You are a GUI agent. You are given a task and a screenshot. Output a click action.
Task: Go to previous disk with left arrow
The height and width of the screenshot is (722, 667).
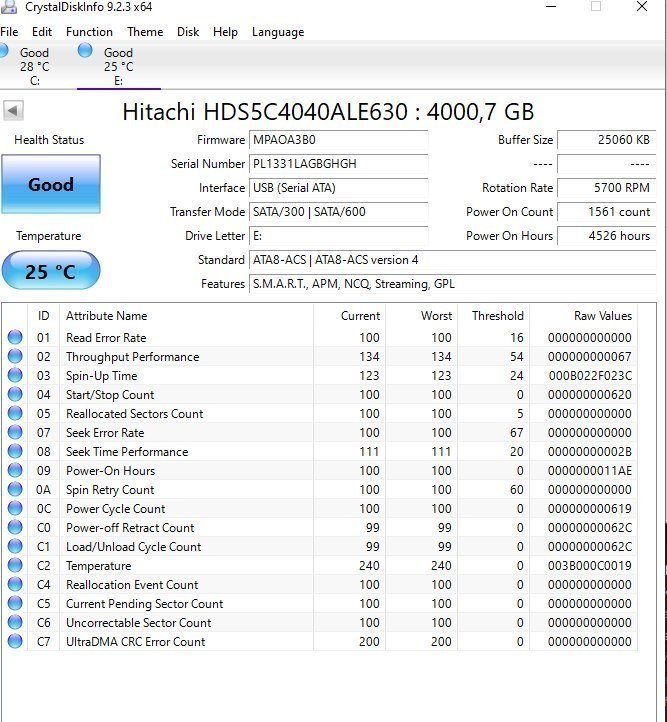click(x=13, y=111)
